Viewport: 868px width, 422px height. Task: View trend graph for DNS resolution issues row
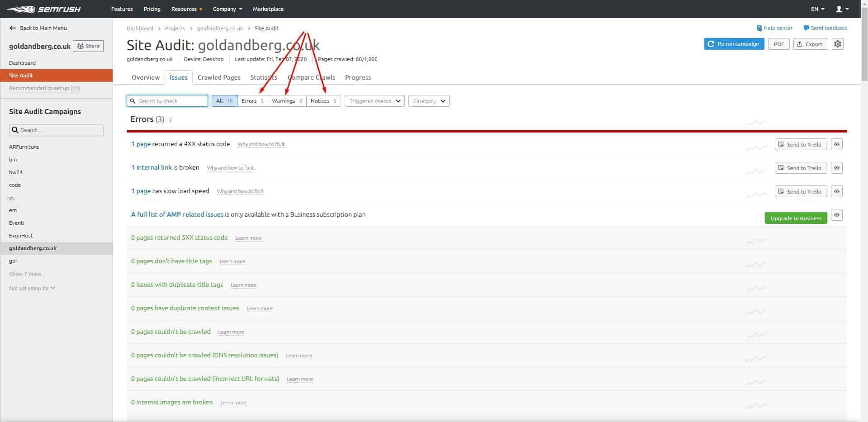pyautogui.click(x=756, y=358)
